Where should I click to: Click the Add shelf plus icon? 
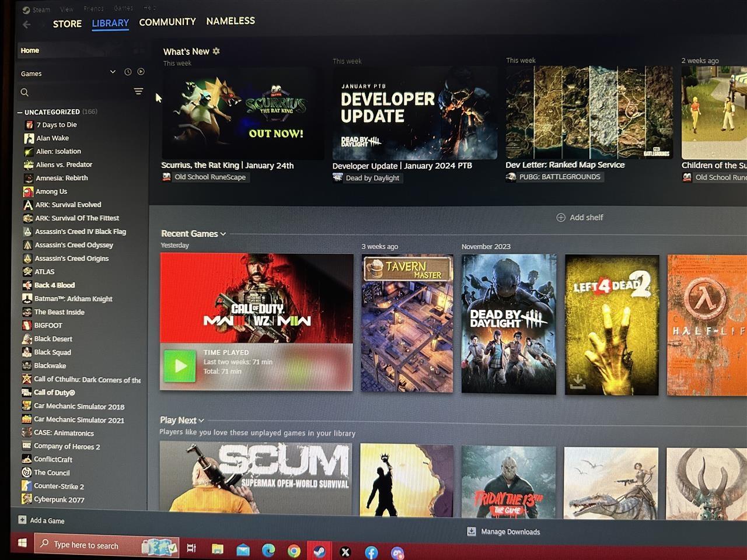[561, 217]
